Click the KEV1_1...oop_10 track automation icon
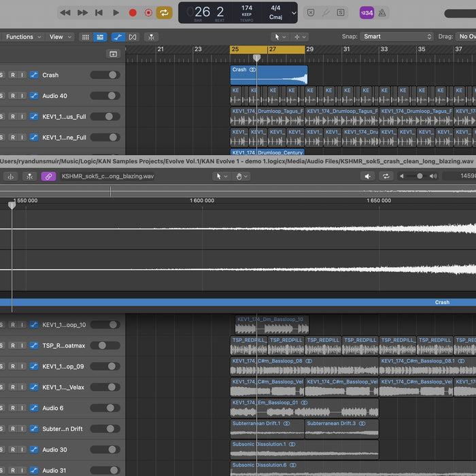The width and height of the screenshot is (476, 476). 34,325
